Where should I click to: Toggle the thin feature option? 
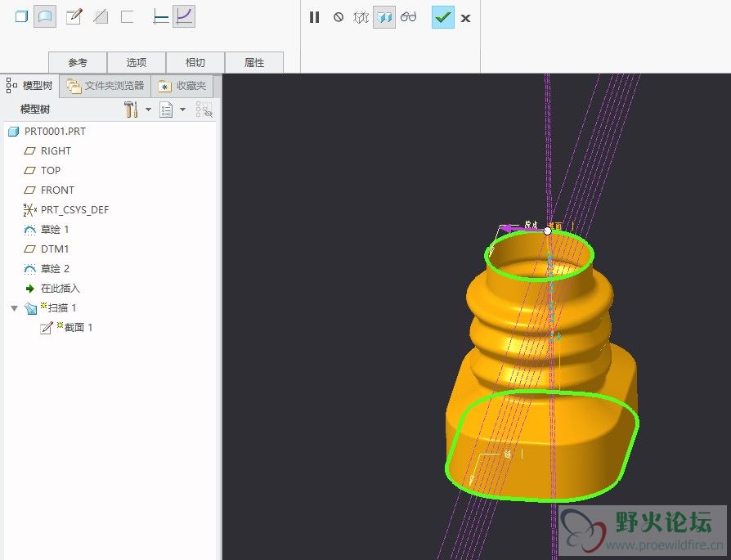pos(128,17)
